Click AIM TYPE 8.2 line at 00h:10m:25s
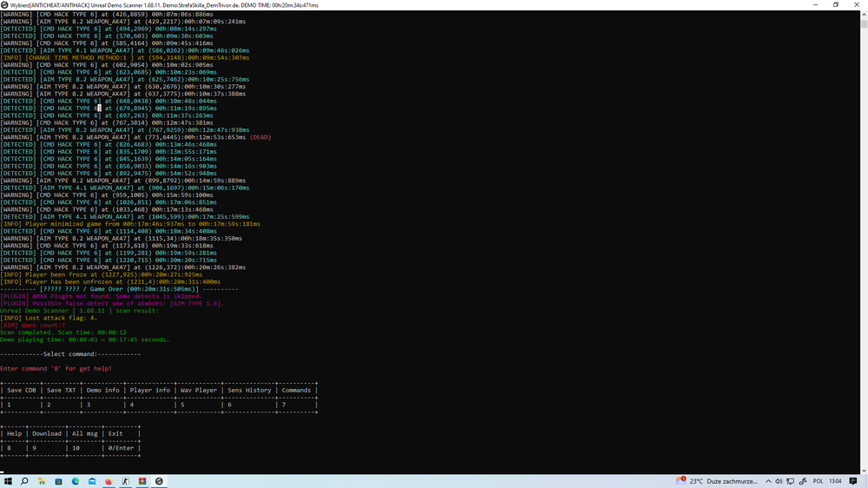Viewport: 868px width, 488px height. (124, 79)
